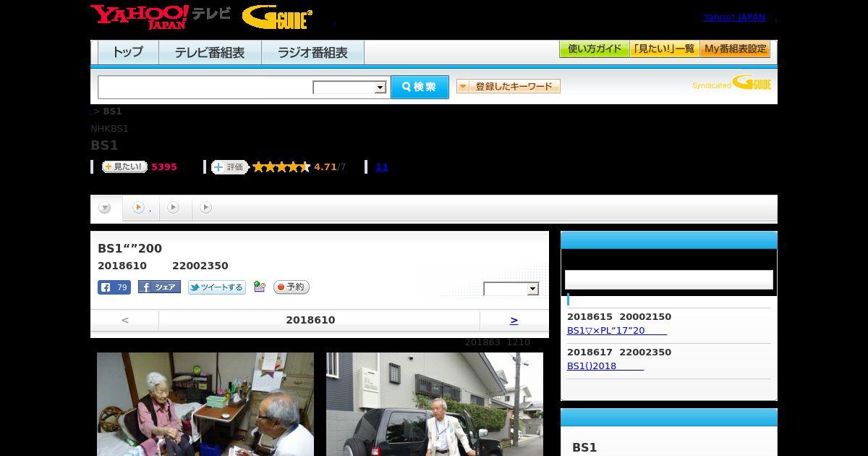This screenshot has height=456, width=868.
Task: Click the blue 11 link next to rating
Action: point(382,167)
